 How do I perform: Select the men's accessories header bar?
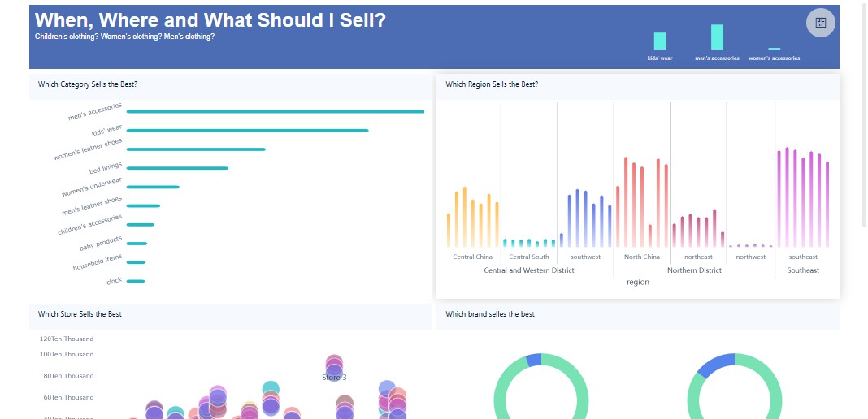tap(717, 37)
